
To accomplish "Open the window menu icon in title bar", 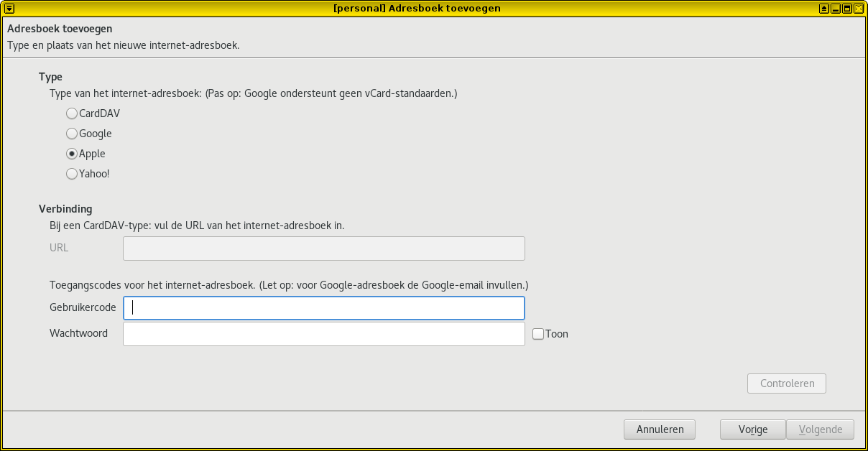I will click(9, 9).
